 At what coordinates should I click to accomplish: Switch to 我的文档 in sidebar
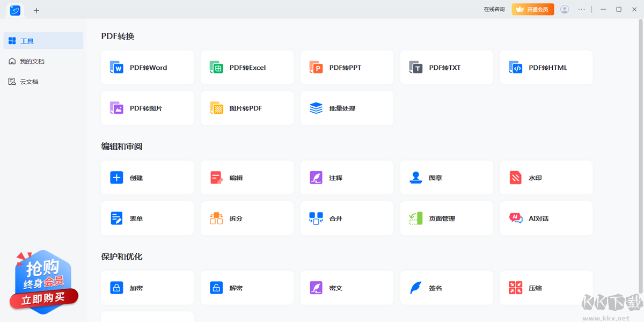pyautogui.click(x=32, y=62)
